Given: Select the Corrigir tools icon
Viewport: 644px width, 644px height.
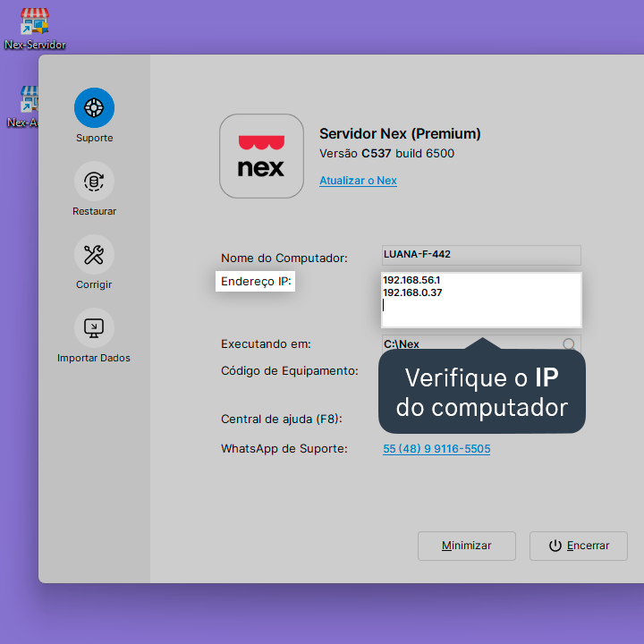Looking at the screenshot, I should coord(94,255).
